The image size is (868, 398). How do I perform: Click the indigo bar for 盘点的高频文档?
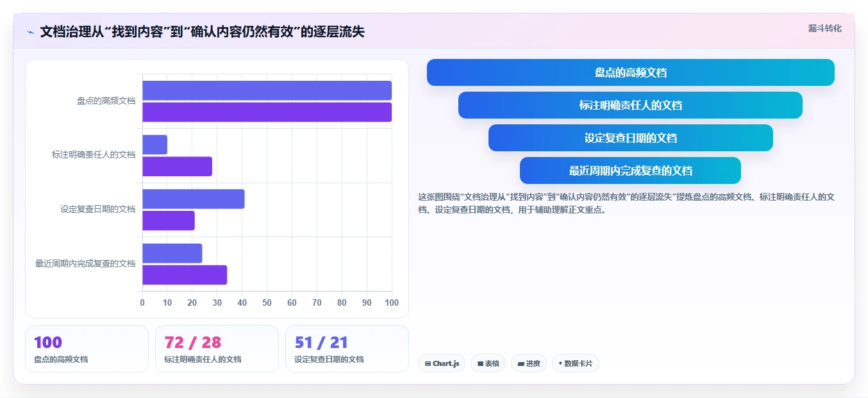[x=267, y=90]
